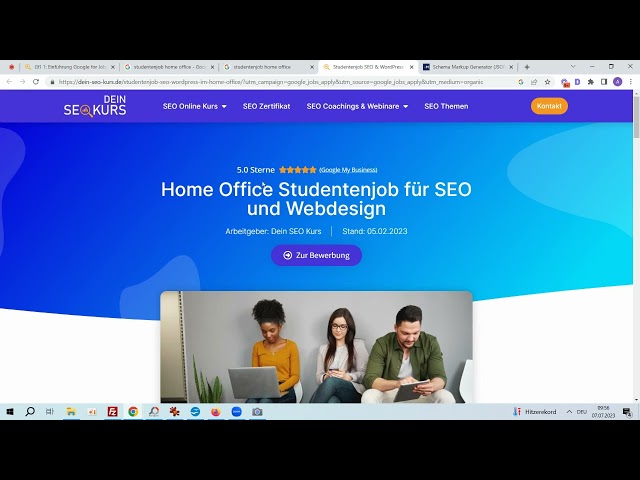Open FileZilla from the taskbar
Screen dimensions: 640x480
[112, 411]
